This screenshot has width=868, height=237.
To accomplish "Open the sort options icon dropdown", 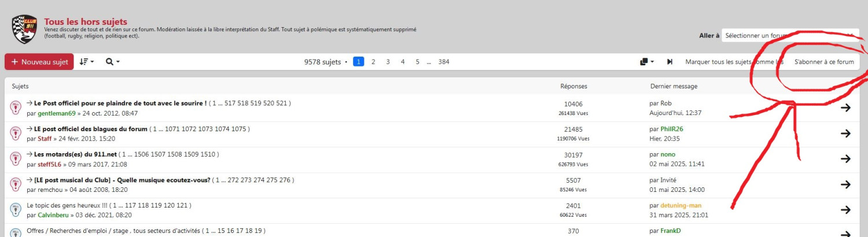I will pos(86,62).
